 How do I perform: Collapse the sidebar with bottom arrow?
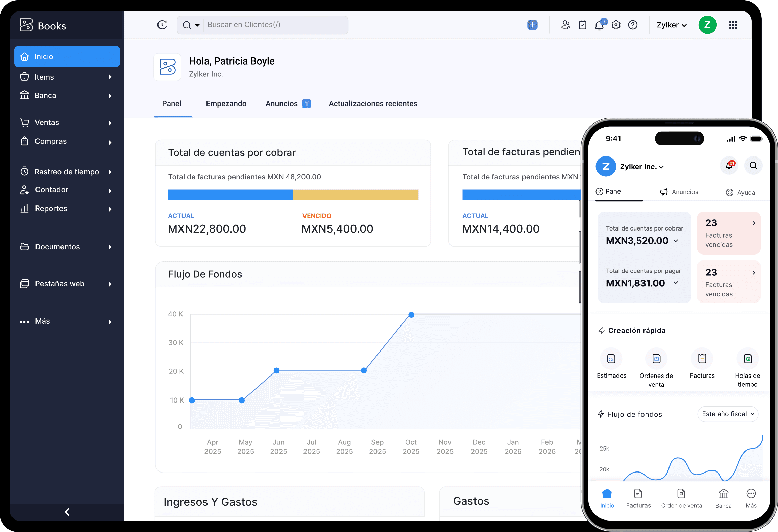(x=67, y=512)
